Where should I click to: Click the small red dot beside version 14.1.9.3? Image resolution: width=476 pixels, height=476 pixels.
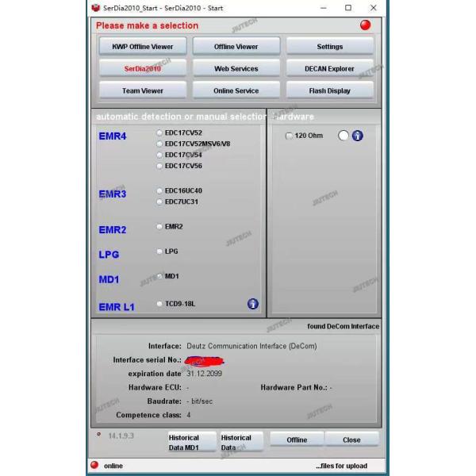point(98,435)
